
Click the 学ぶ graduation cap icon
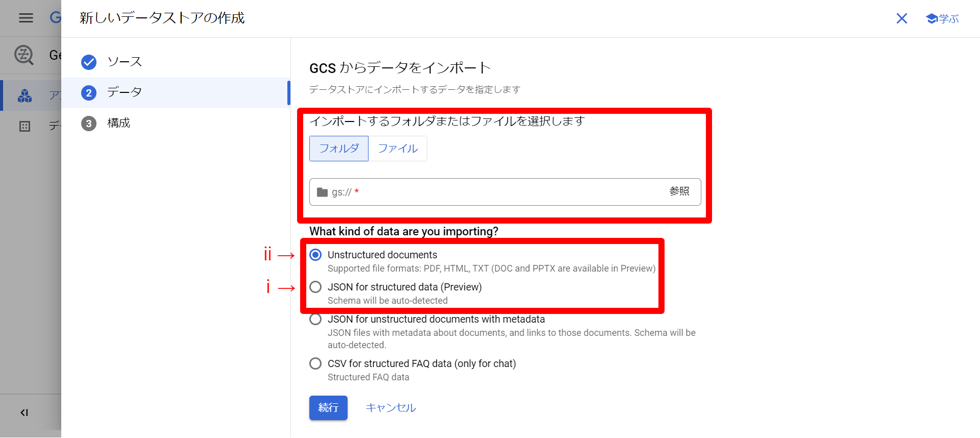pyautogui.click(x=932, y=19)
